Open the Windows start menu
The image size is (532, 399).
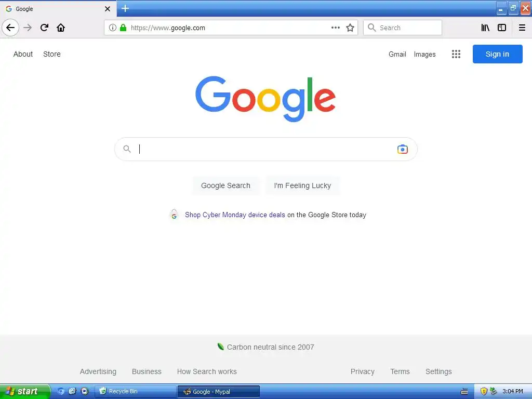pos(24,391)
